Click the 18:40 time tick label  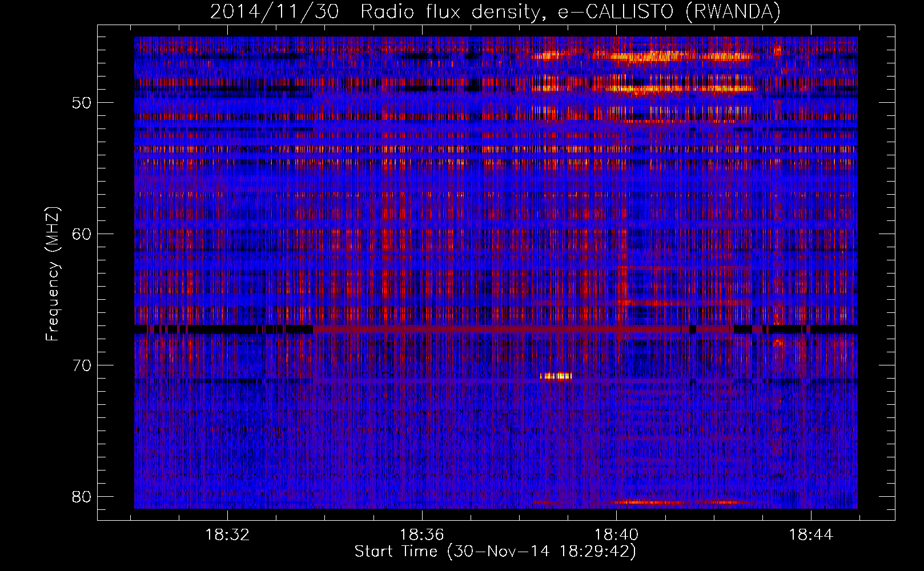[x=616, y=535]
